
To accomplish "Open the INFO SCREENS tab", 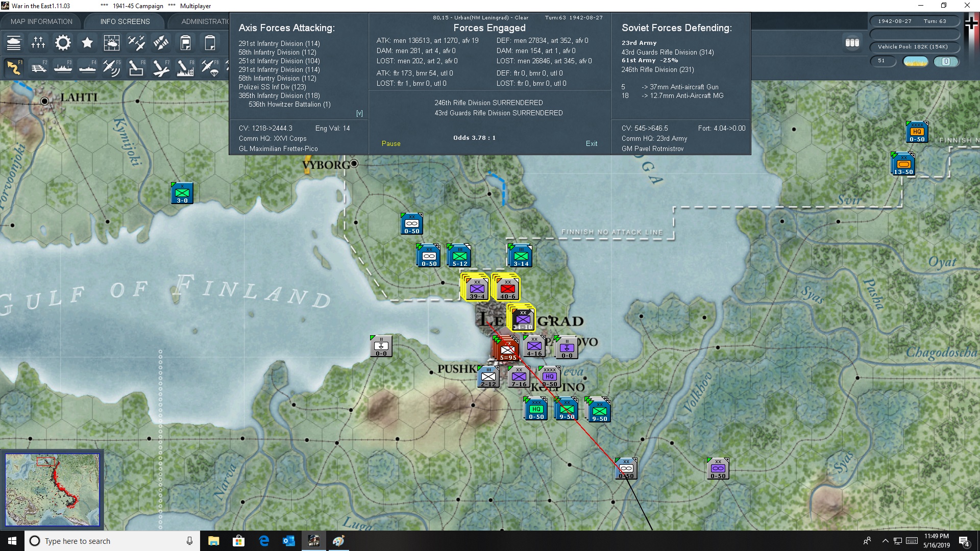I will [125, 21].
